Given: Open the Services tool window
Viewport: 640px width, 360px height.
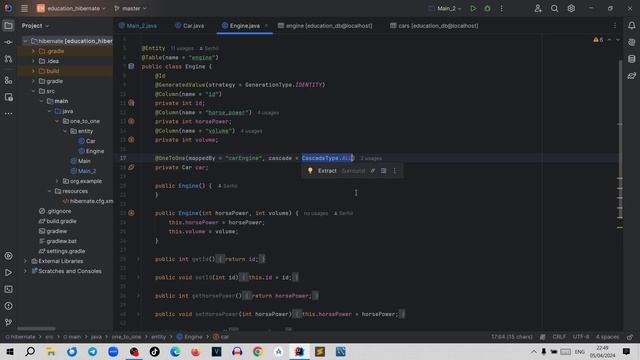Looking at the screenshot, I should point(8,256).
